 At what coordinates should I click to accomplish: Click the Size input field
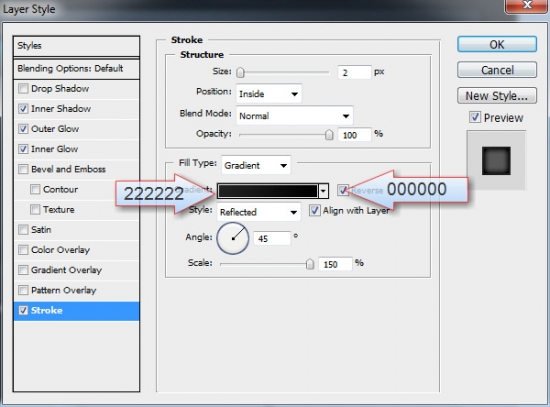pos(354,73)
